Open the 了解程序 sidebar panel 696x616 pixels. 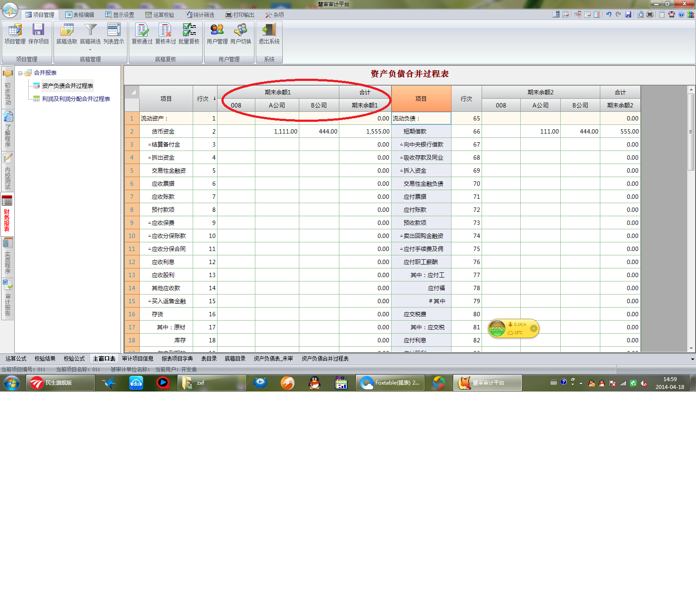7,130
